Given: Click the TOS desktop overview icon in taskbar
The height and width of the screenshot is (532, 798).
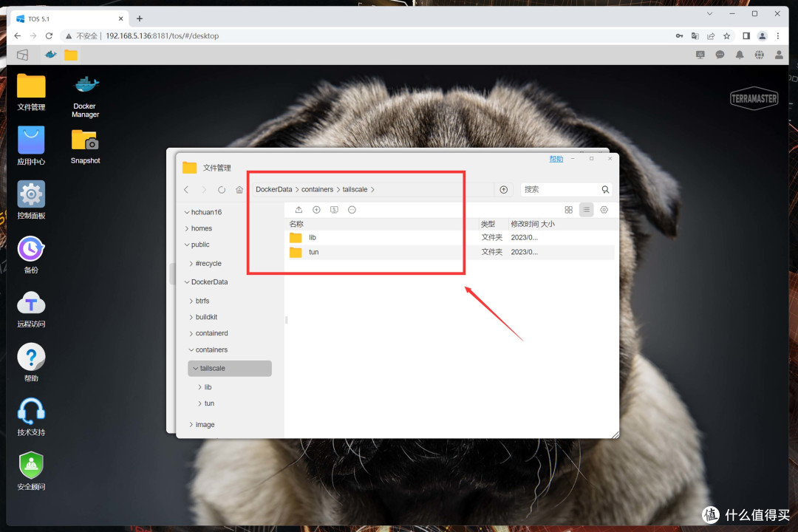Looking at the screenshot, I should pyautogui.click(x=22, y=55).
